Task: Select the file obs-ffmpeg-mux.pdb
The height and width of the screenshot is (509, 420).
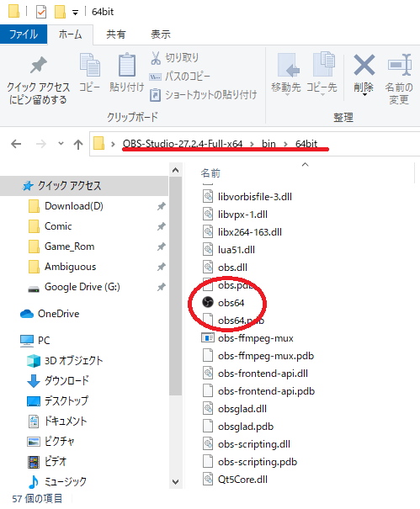Action: pos(258,356)
